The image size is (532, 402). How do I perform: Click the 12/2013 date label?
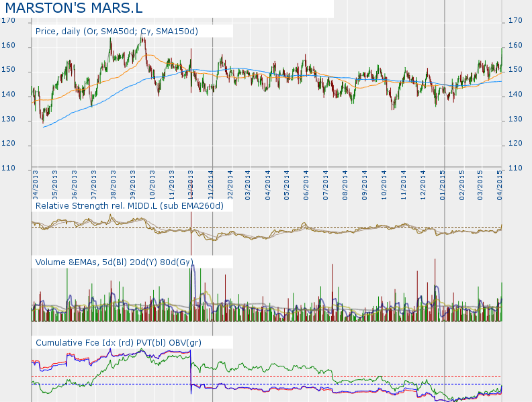point(190,185)
